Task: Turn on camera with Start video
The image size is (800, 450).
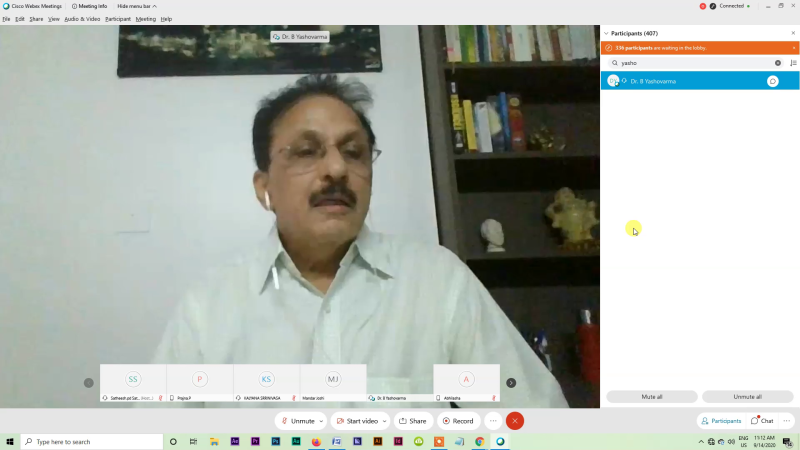Action: (357, 421)
